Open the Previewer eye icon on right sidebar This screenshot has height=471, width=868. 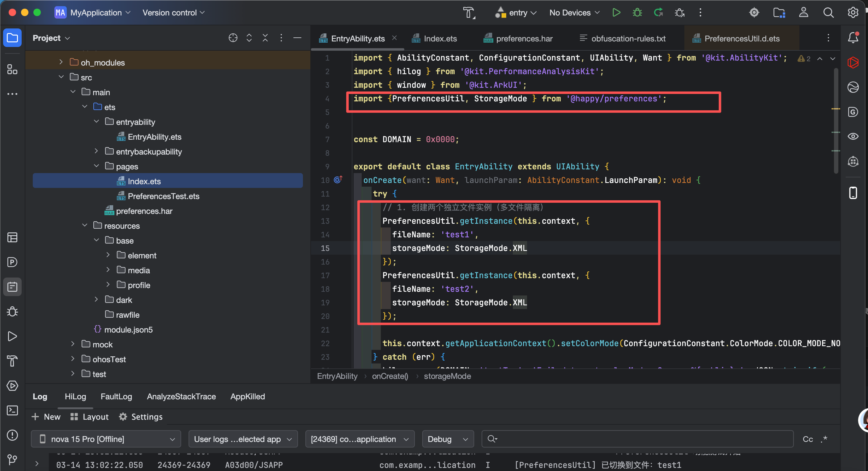853,137
